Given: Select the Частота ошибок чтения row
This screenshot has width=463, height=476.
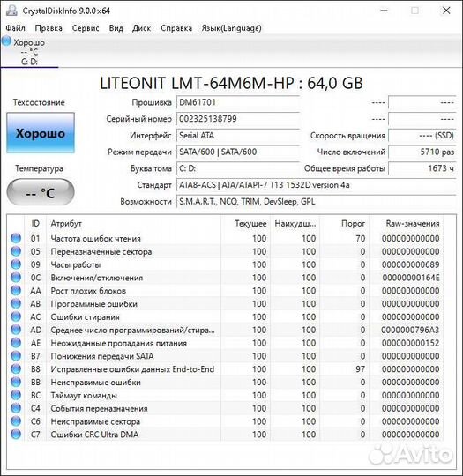Looking at the screenshot, I should (x=225, y=238).
